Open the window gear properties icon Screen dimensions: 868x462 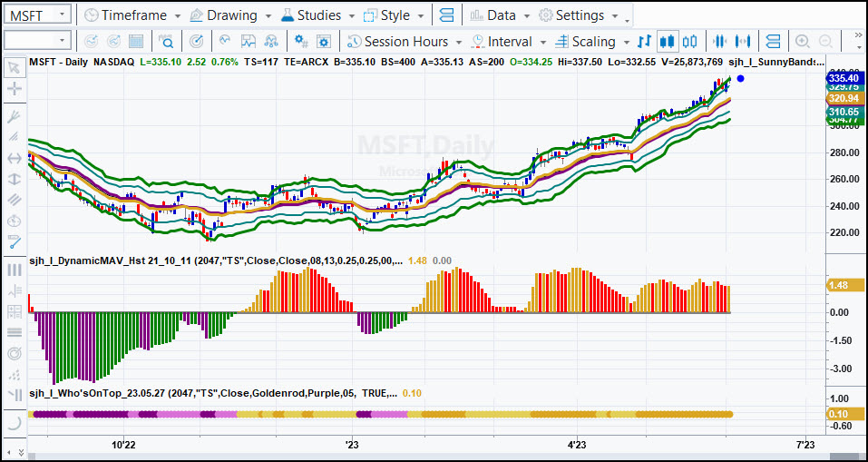coord(324,42)
